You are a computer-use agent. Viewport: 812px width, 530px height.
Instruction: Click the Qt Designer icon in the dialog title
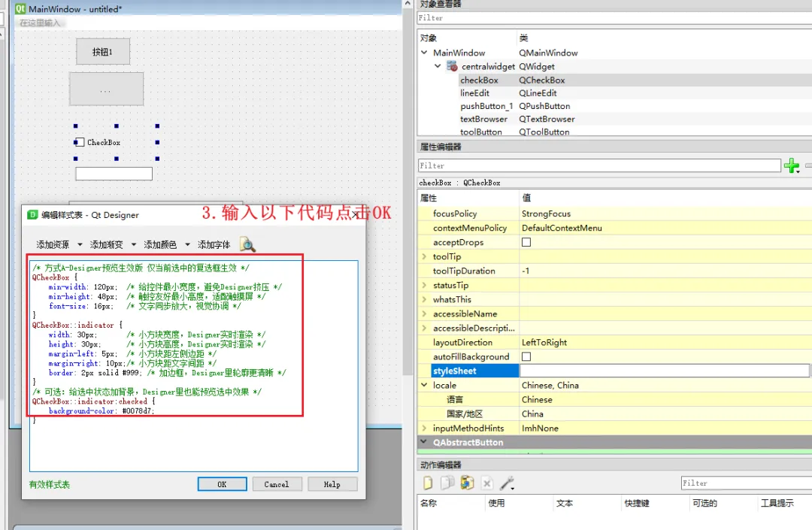[x=32, y=215]
